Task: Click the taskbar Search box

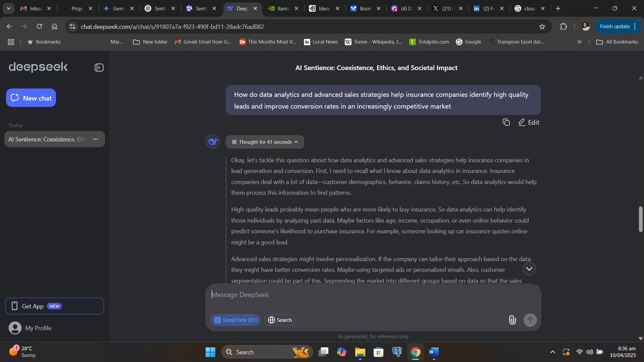Action: tap(266, 352)
